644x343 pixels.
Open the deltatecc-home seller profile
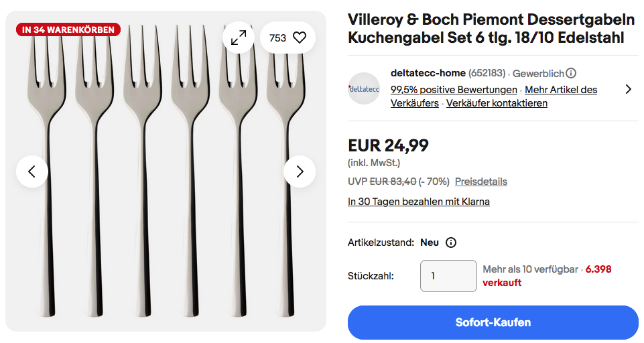[x=428, y=73]
